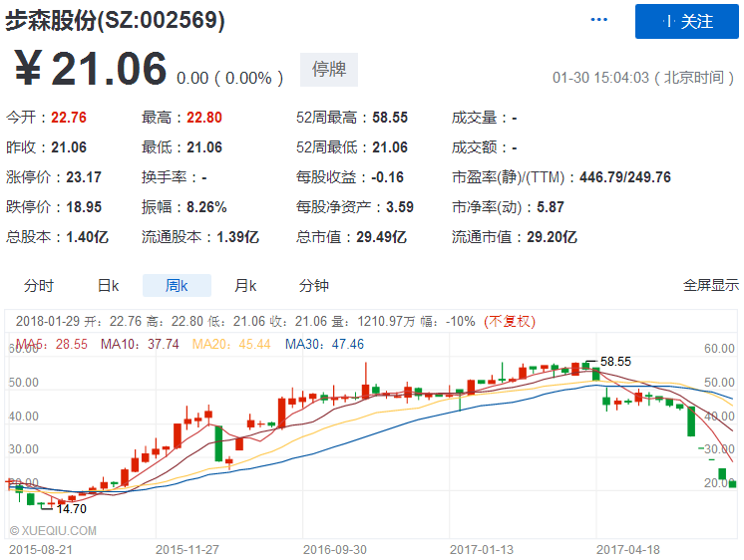Click the 最高 value 22.80

(x=204, y=118)
